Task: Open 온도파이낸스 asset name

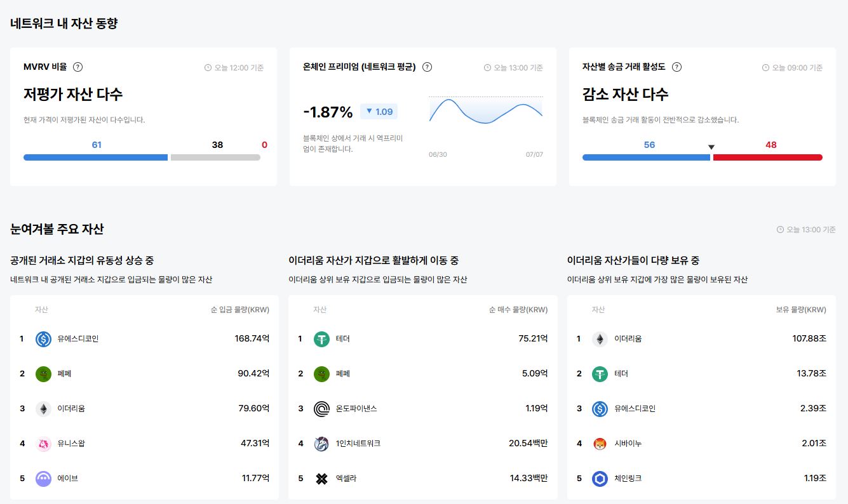Action: [x=356, y=408]
